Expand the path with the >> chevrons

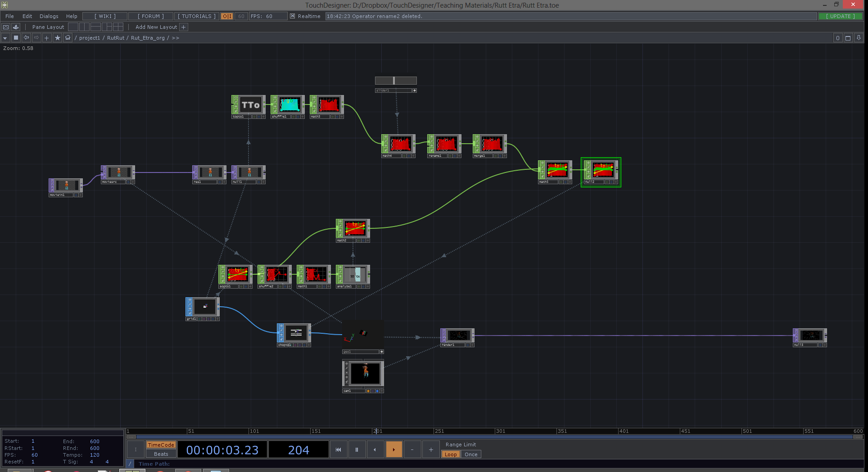point(176,38)
